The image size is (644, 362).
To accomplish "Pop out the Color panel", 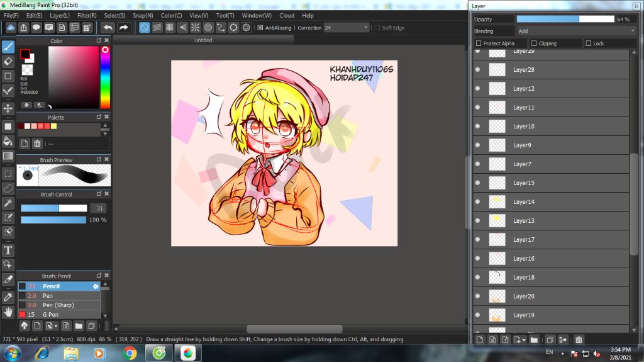I will pos(99,40).
